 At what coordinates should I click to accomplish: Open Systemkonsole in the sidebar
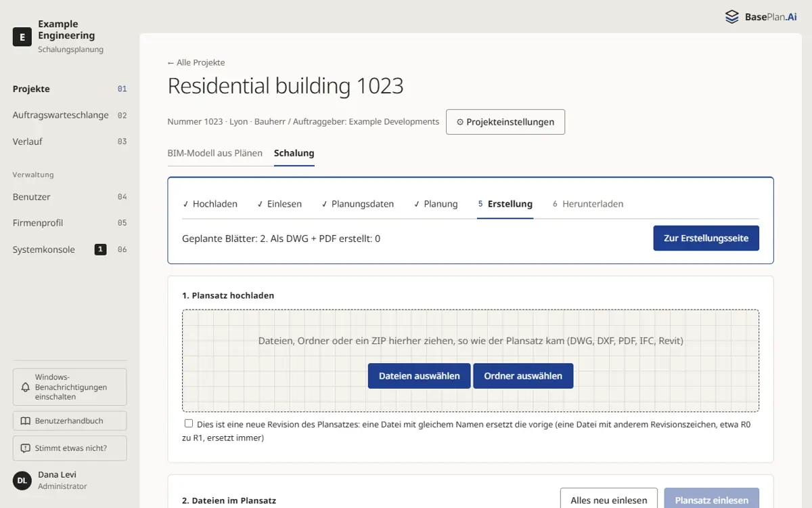70,249
